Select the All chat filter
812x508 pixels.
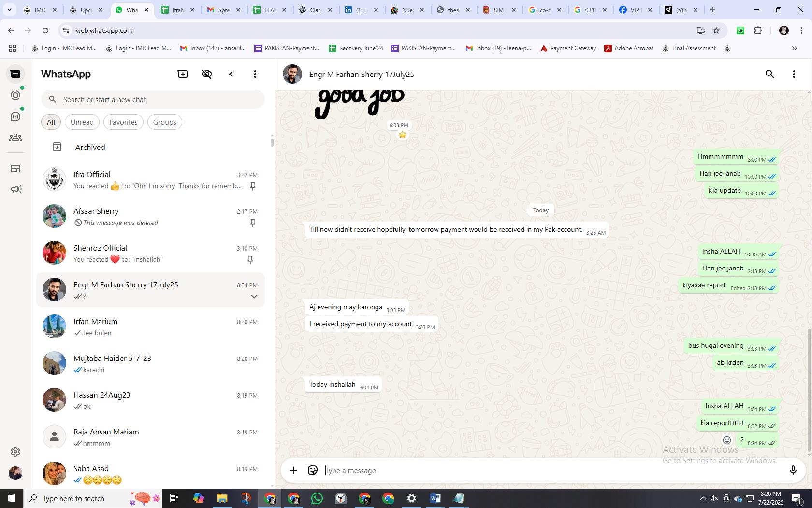[x=51, y=122]
